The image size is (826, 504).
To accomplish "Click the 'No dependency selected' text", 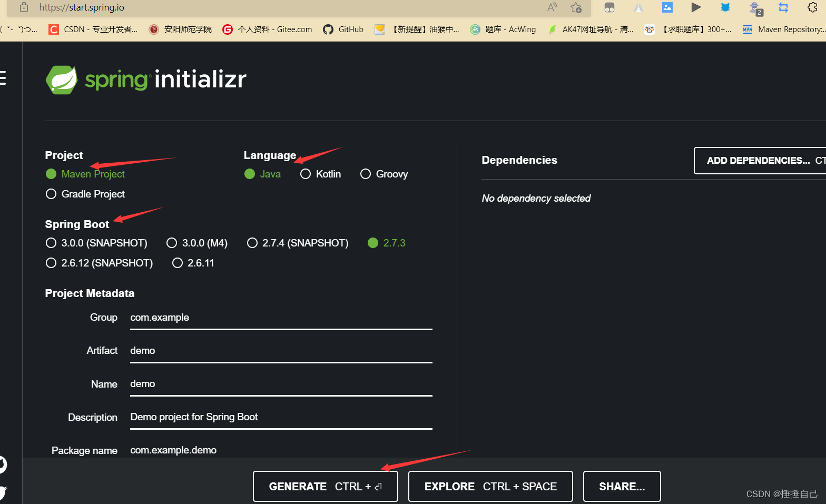I will 536,199.
